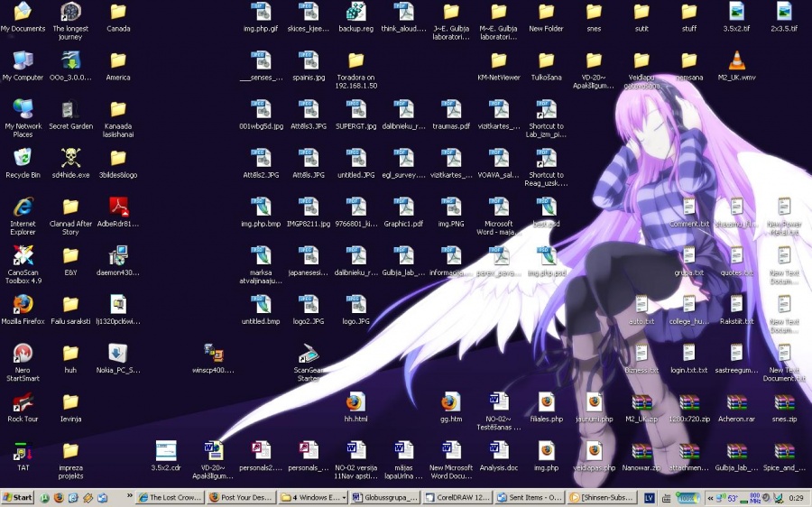The height and width of the screenshot is (507, 812).
Task: Open the snes folder
Action: click(x=594, y=17)
